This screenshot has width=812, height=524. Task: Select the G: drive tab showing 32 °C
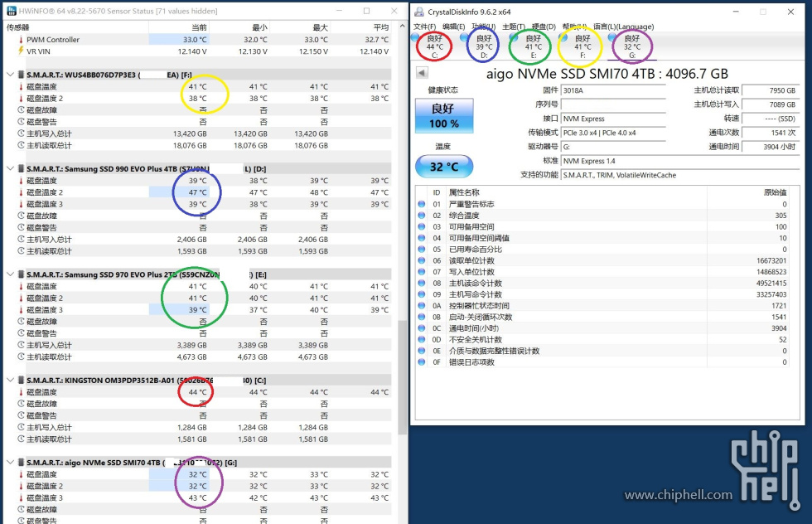coord(631,46)
